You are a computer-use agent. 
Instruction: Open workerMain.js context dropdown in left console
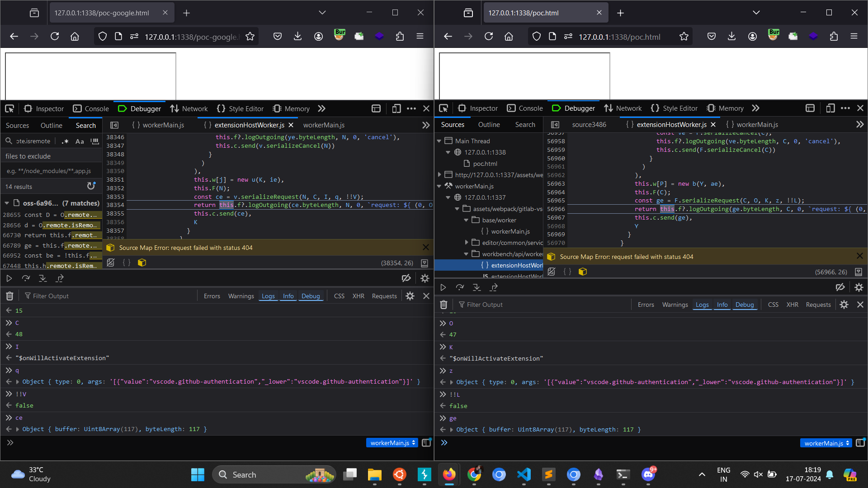(392, 443)
